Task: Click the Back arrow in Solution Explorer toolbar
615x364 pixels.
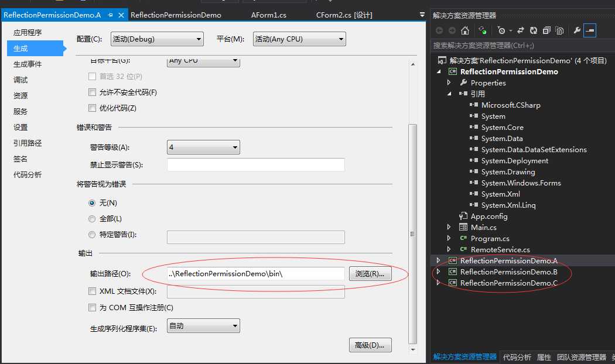Action: (x=439, y=30)
